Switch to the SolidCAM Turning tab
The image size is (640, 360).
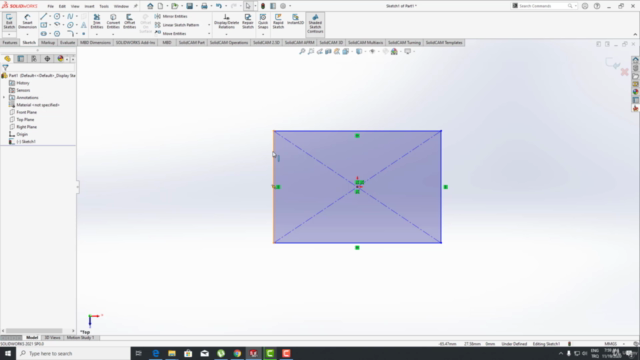coord(404,42)
